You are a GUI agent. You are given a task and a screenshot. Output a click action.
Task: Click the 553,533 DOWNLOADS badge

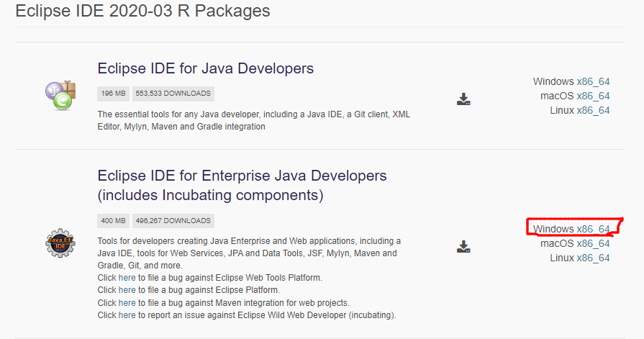(173, 94)
